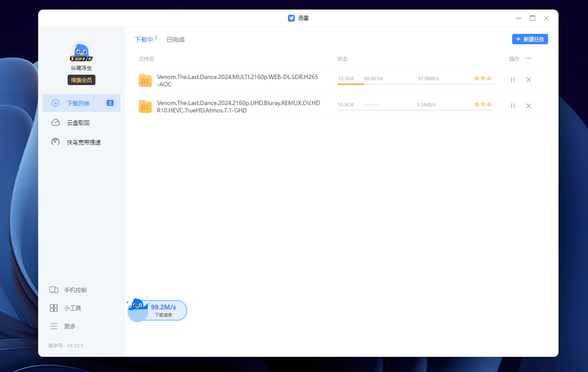Click the 状态 column header
This screenshot has height=372, width=588.
(x=343, y=59)
